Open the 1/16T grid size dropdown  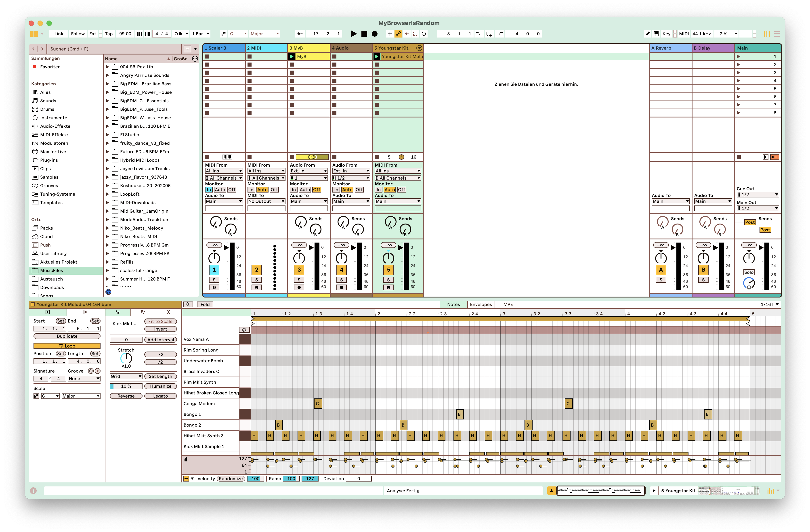[770, 304]
